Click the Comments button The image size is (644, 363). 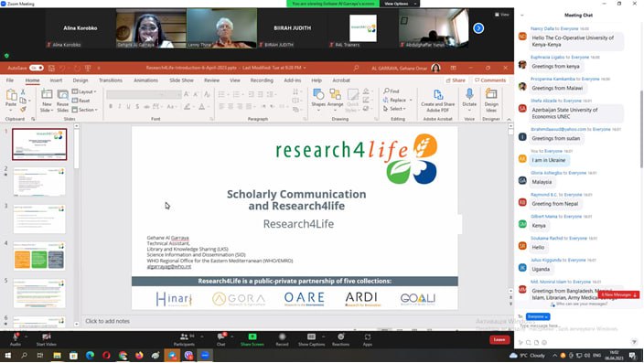pyautogui.click(x=490, y=80)
